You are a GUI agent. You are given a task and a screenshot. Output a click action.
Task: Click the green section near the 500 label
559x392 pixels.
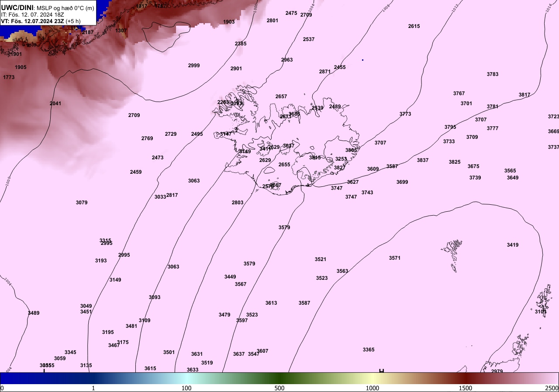279,378
